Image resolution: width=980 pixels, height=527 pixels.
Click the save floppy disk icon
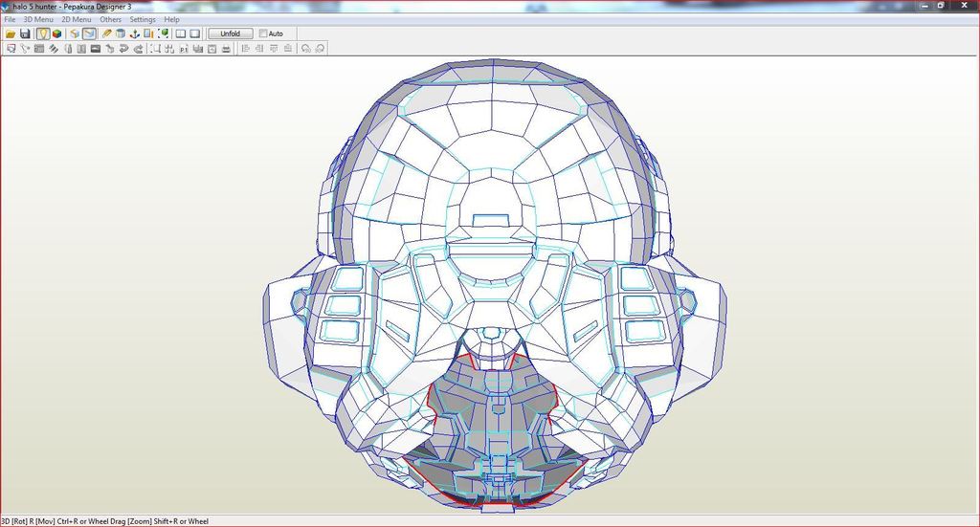[25, 33]
